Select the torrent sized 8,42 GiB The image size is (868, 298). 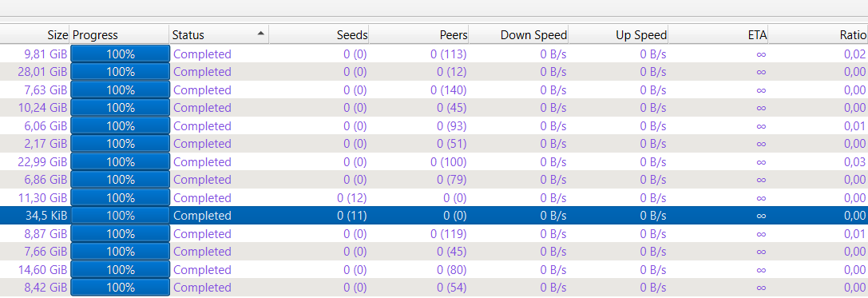pos(434,288)
